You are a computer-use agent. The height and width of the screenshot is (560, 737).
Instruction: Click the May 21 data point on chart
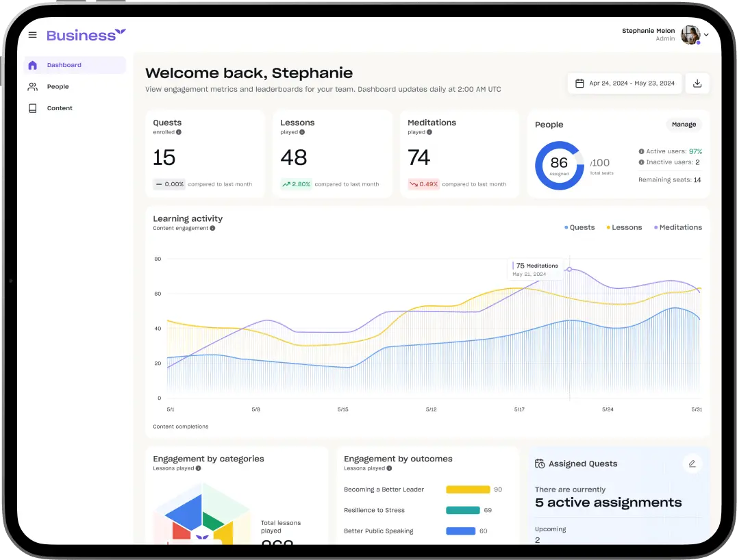click(x=569, y=269)
